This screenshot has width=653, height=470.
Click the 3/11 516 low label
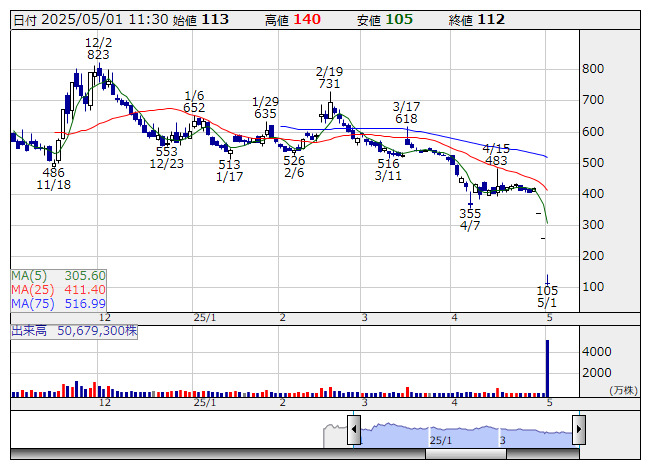click(x=388, y=170)
